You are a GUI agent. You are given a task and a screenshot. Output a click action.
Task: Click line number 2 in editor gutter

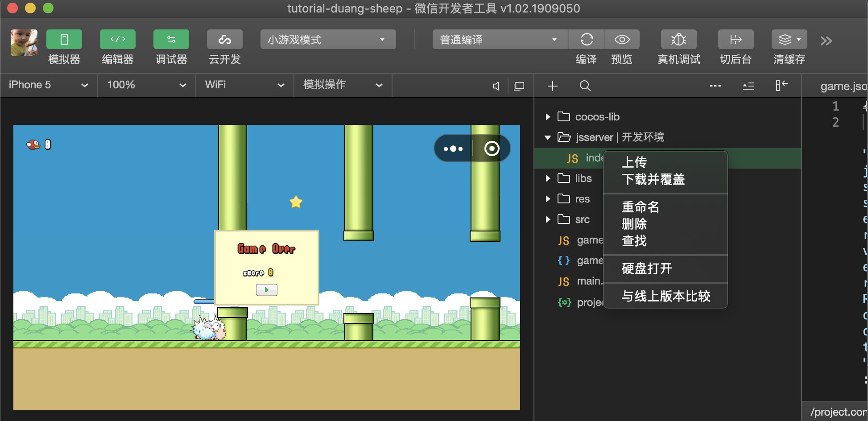pyautogui.click(x=835, y=122)
